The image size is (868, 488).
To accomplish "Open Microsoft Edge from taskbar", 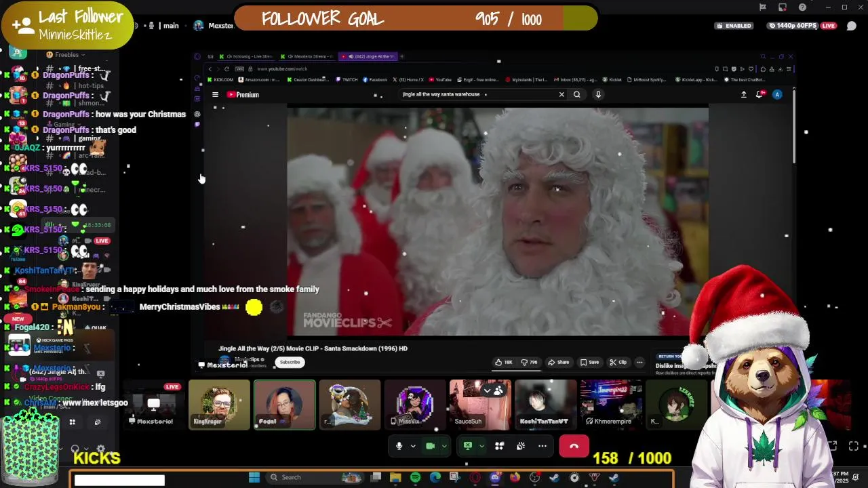I will click(435, 478).
